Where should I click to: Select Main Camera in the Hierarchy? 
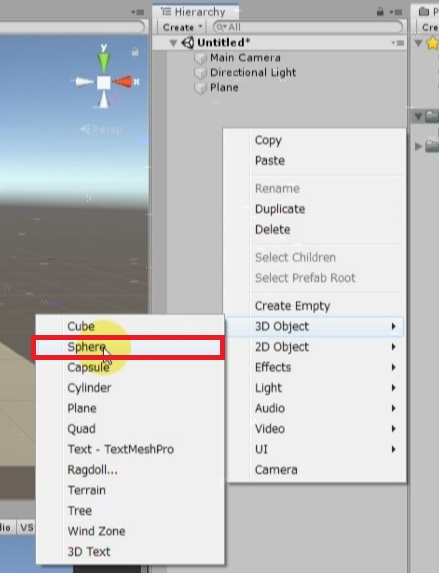point(245,58)
